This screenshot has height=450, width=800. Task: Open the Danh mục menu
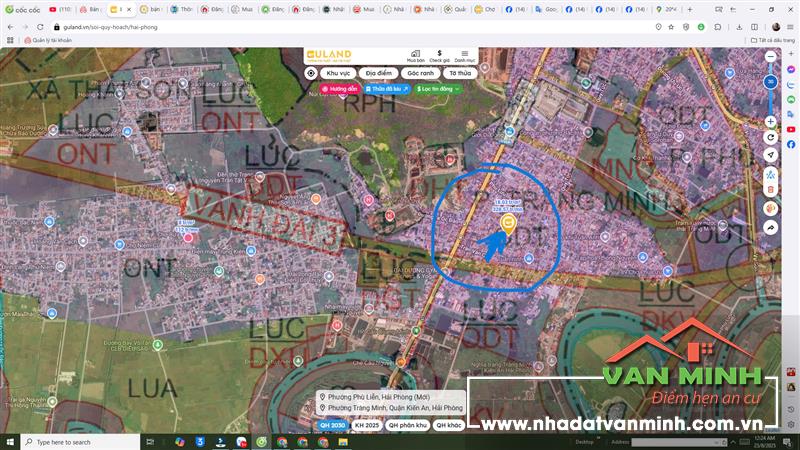[464, 55]
